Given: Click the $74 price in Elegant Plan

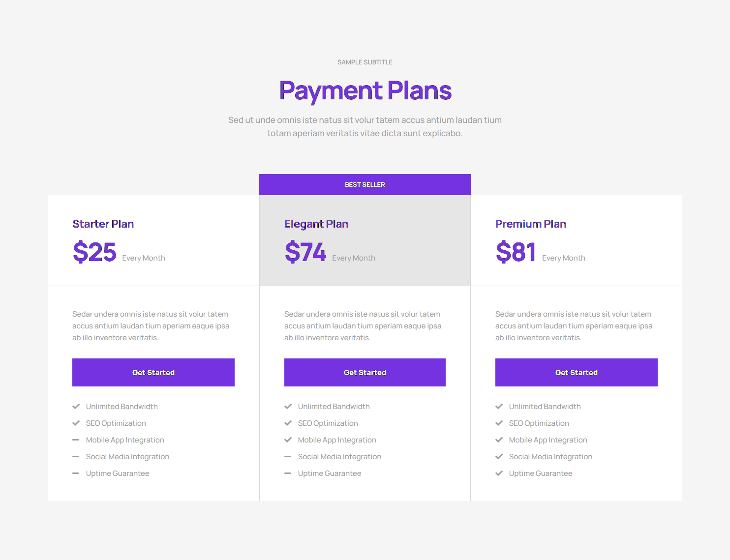Looking at the screenshot, I should coord(305,252).
